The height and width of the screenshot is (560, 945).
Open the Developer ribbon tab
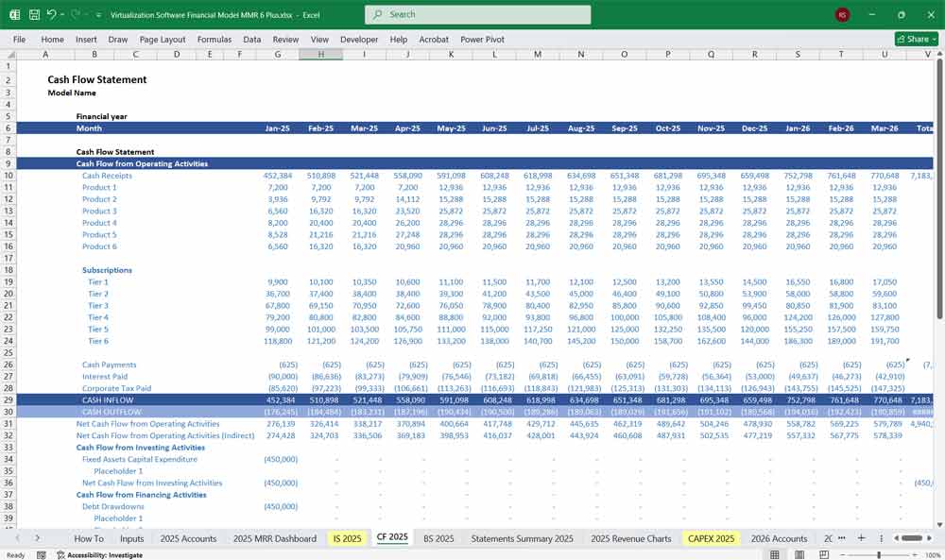tap(359, 39)
